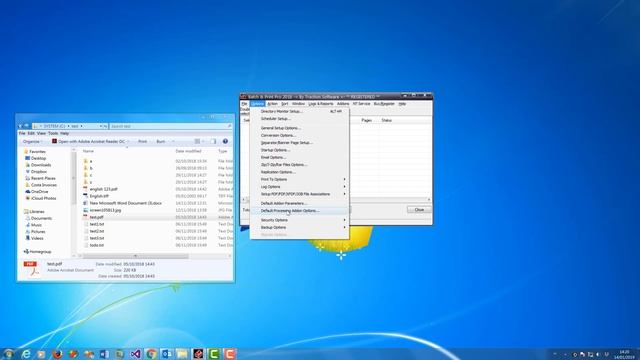This screenshot has width=640, height=360.
Task: Open Visual Studio from taskbar
Action: 136,354
